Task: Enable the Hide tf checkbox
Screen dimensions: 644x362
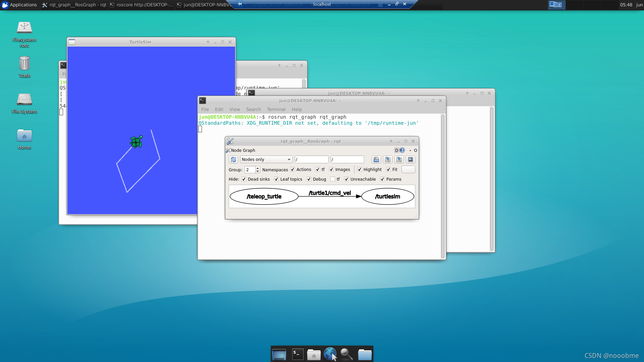Action: click(333, 179)
